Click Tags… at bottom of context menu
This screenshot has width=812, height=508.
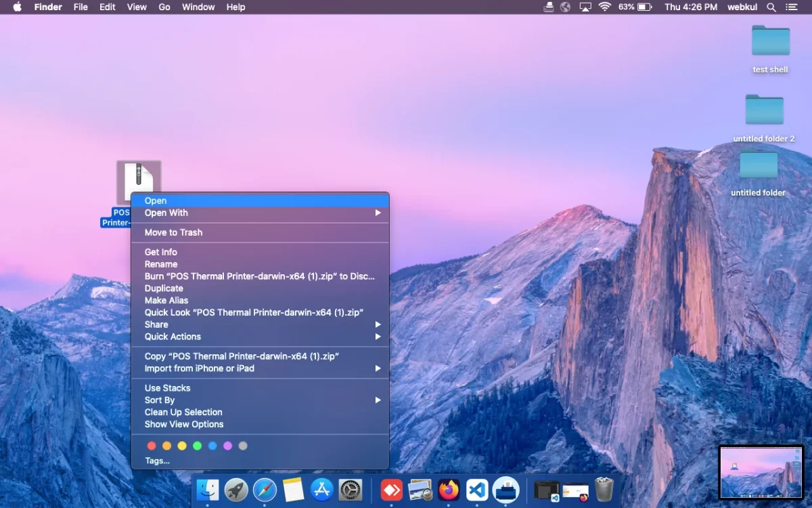coord(157,461)
